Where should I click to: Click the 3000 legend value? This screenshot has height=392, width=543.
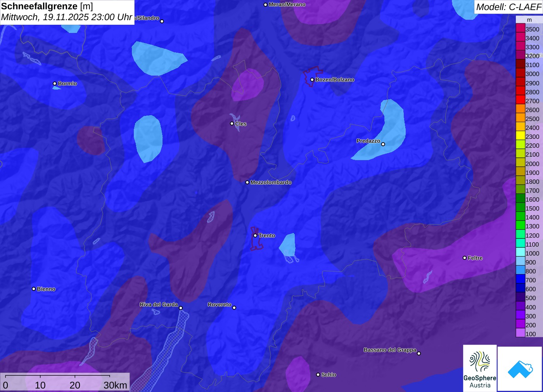pos(533,74)
